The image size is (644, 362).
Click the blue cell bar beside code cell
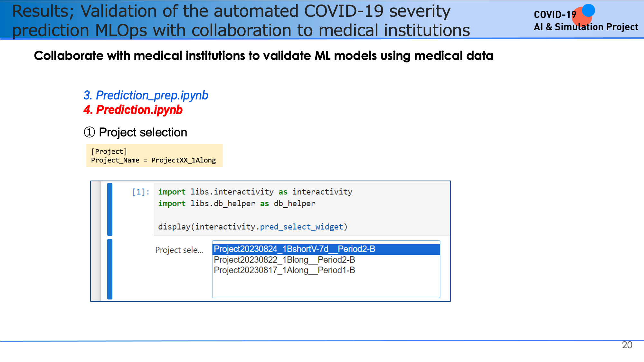(x=110, y=209)
